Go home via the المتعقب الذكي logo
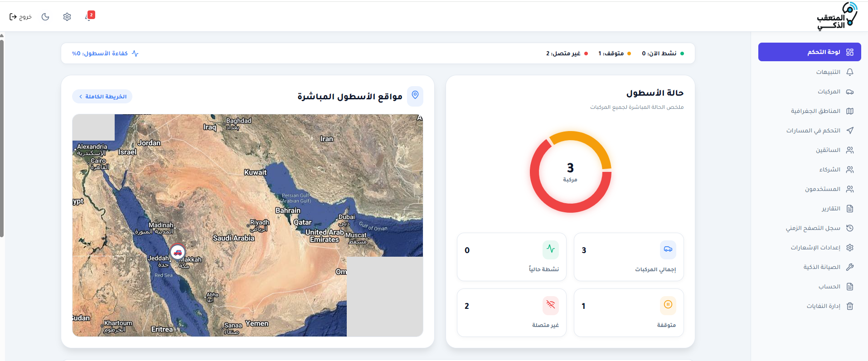 click(837, 16)
